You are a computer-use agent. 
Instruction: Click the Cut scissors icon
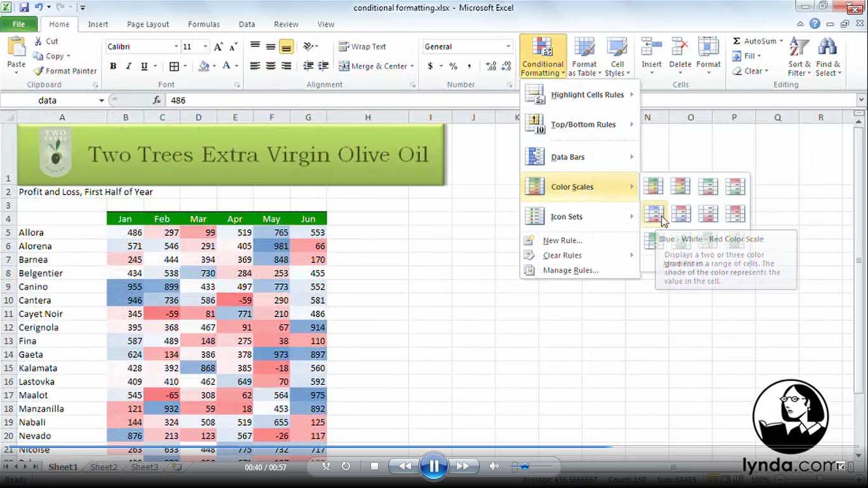click(x=38, y=41)
